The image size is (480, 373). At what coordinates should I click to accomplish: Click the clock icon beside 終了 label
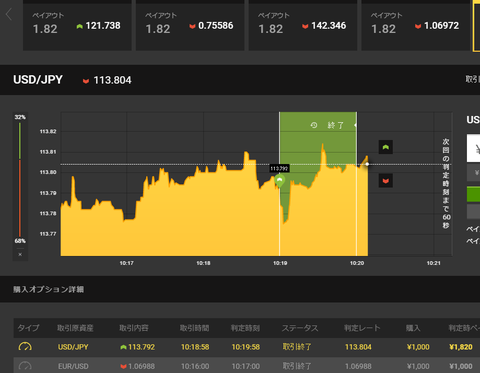(x=314, y=125)
